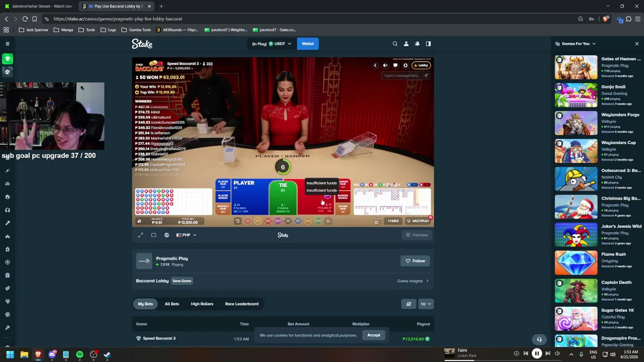Open live stats icon below the game

[167, 235]
